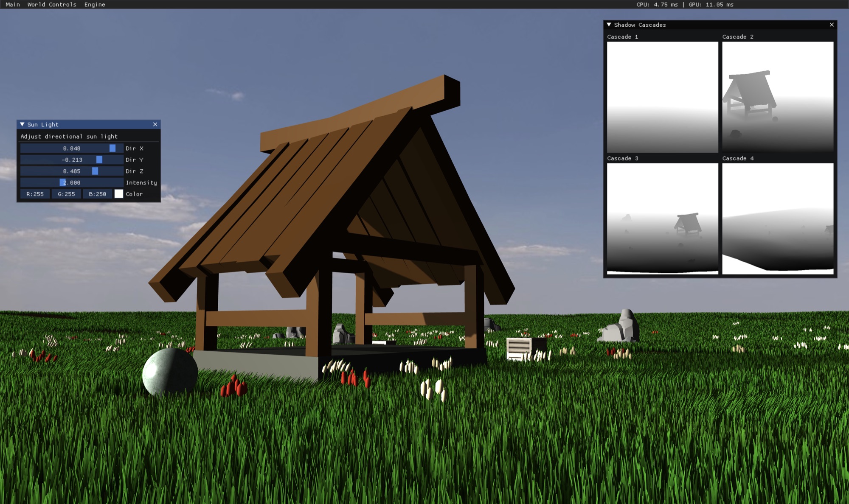Viewport: 849px width, 504px height.
Task: Open the Main menu
Action: coord(13,4)
